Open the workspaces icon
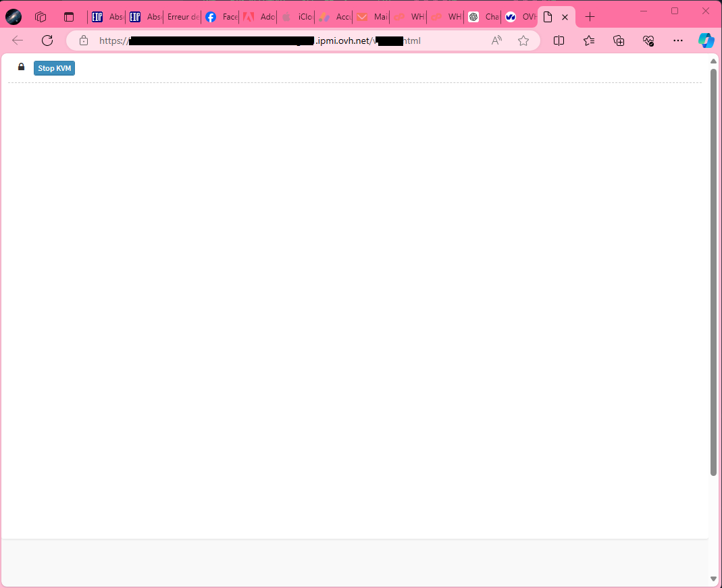The width and height of the screenshot is (722, 588). [41, 17]
